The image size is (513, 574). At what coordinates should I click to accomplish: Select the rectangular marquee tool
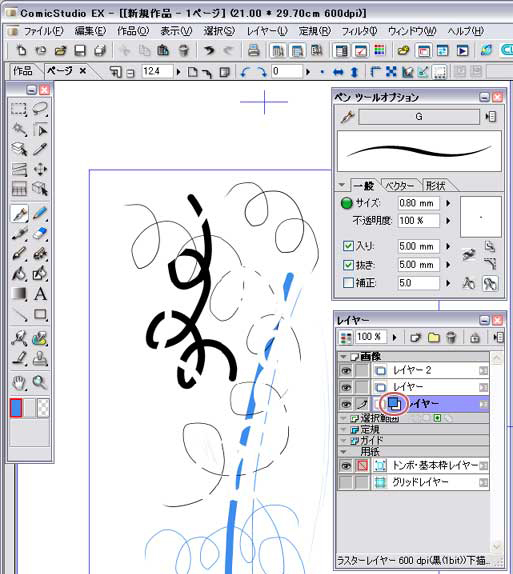tap(19, 109)
